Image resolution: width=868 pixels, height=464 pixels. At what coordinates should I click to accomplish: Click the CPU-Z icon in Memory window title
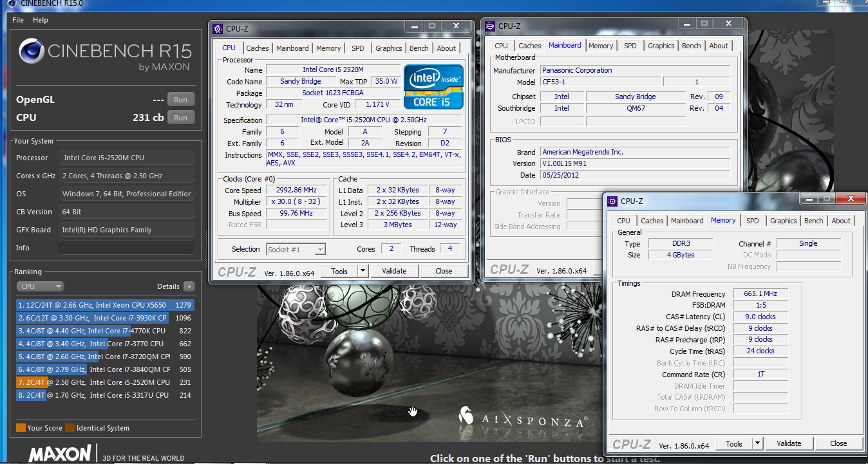pyautogui.click(x=614, y=201)
